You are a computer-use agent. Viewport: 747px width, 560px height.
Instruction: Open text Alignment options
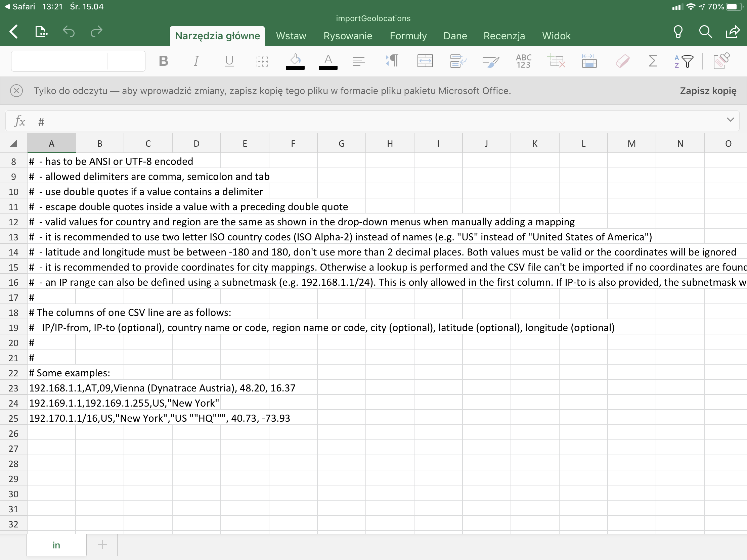point(359,61)
